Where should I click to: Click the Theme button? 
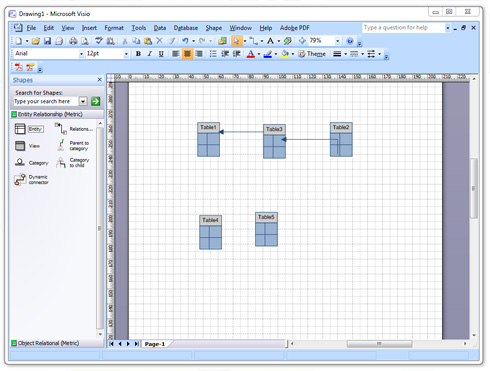tap(312, 54)
